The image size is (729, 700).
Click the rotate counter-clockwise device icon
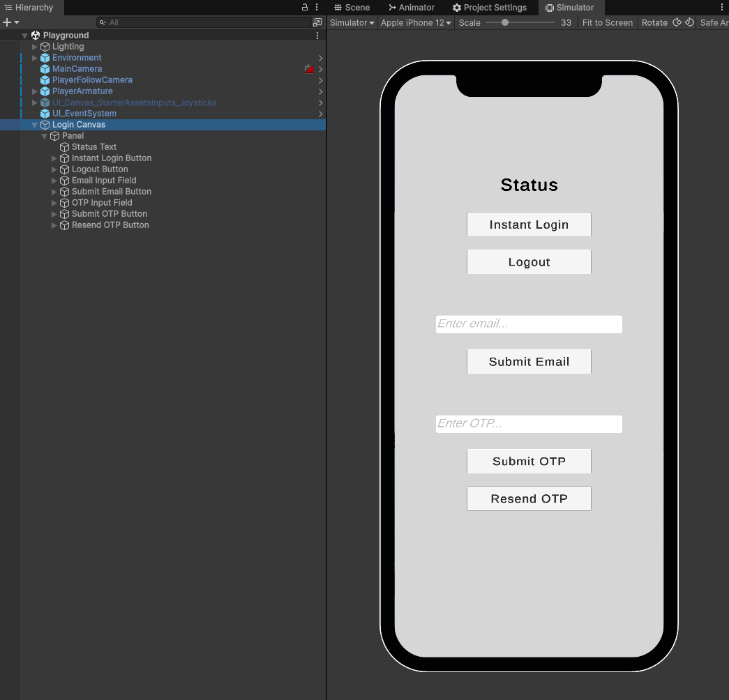click(x=677, y=22)
